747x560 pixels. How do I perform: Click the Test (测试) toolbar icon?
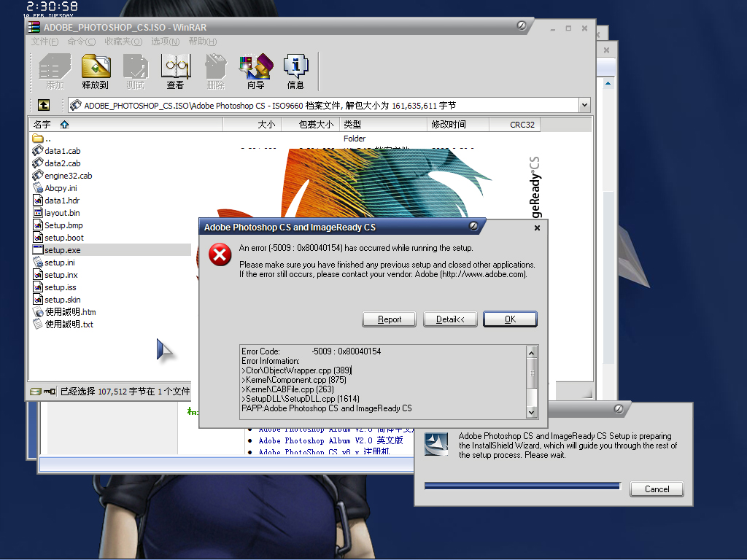coord(135,71)
